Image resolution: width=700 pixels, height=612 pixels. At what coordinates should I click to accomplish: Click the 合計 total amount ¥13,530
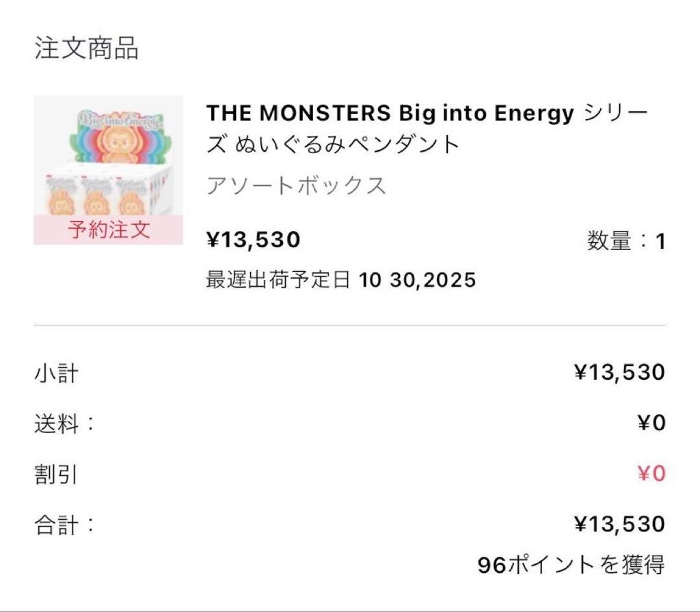point(619,524)
